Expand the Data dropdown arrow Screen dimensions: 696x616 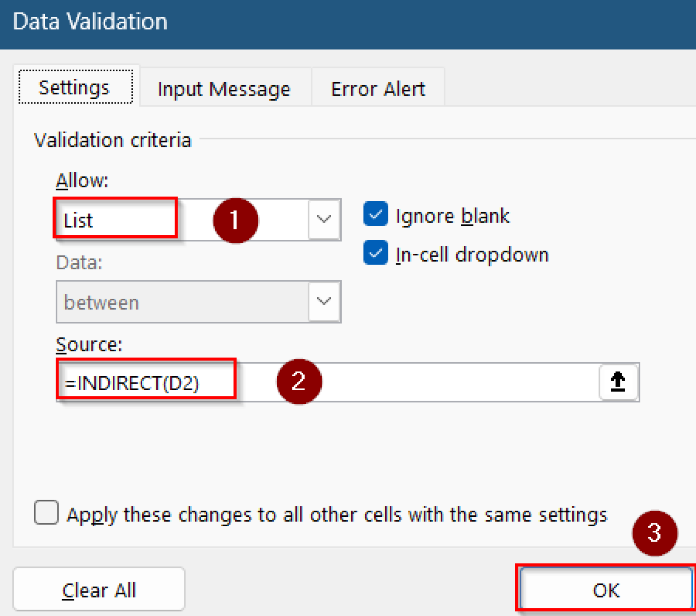tap(324, 302)
